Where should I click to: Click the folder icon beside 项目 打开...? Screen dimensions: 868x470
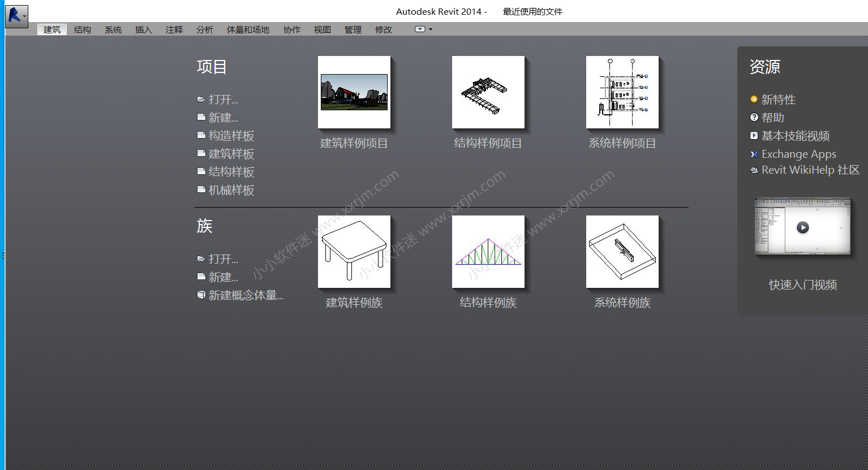click(201, 99)
